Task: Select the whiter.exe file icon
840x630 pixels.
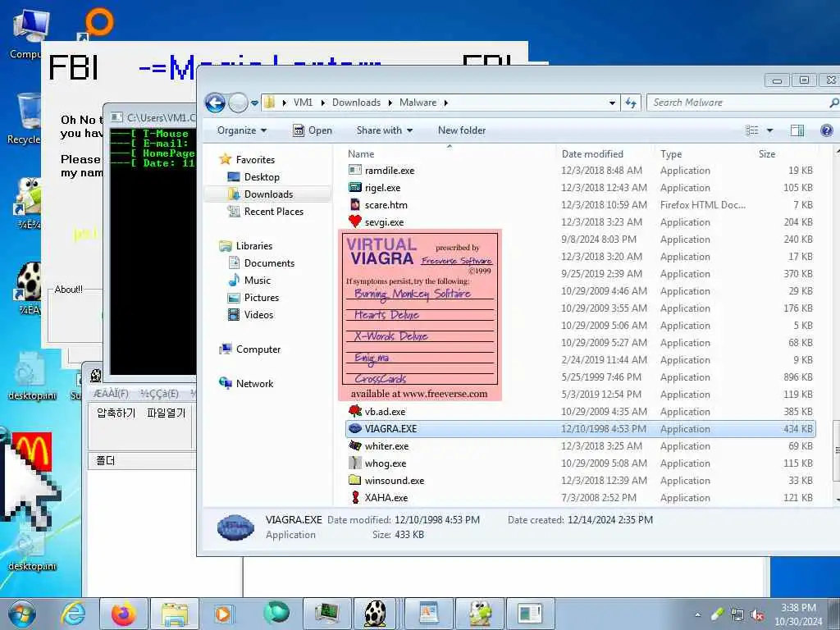Action: pos(354,445)
